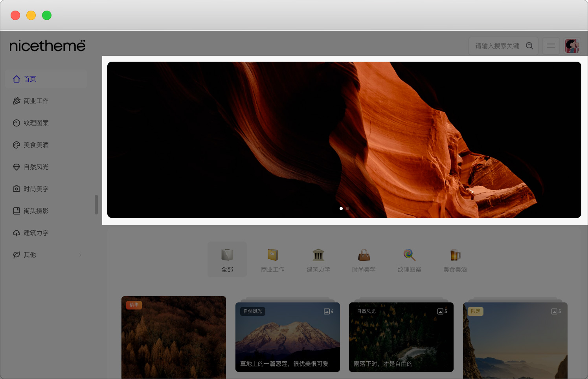Open the 草地上的一篇葱莲 post title
The image size is (588, 379).
click(285, 364)
